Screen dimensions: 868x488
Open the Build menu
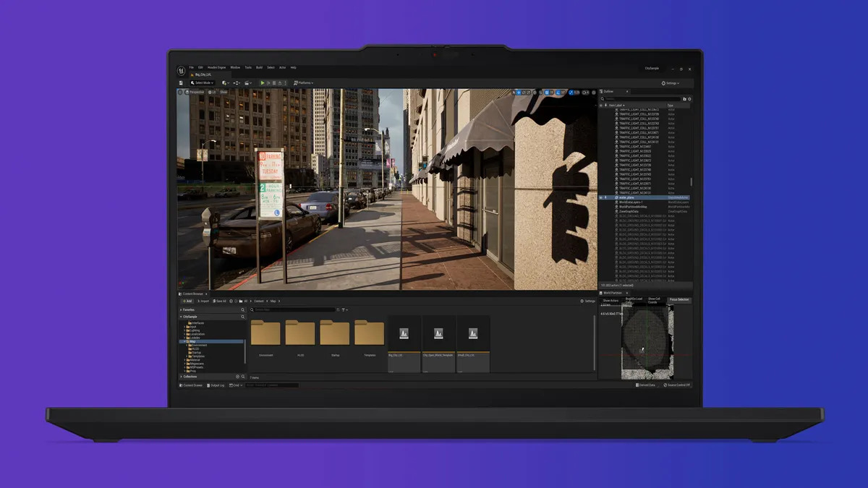259,67
